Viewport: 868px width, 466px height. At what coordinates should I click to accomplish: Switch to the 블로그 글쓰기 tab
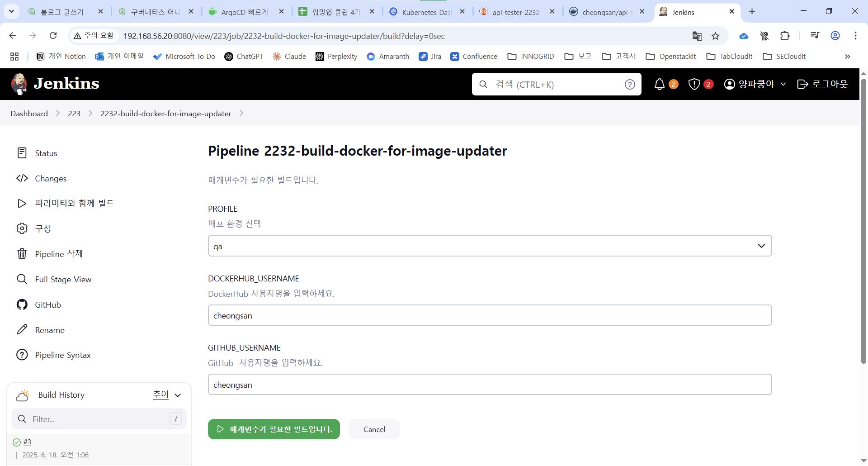pyautogui.click(x=66, y=12)
